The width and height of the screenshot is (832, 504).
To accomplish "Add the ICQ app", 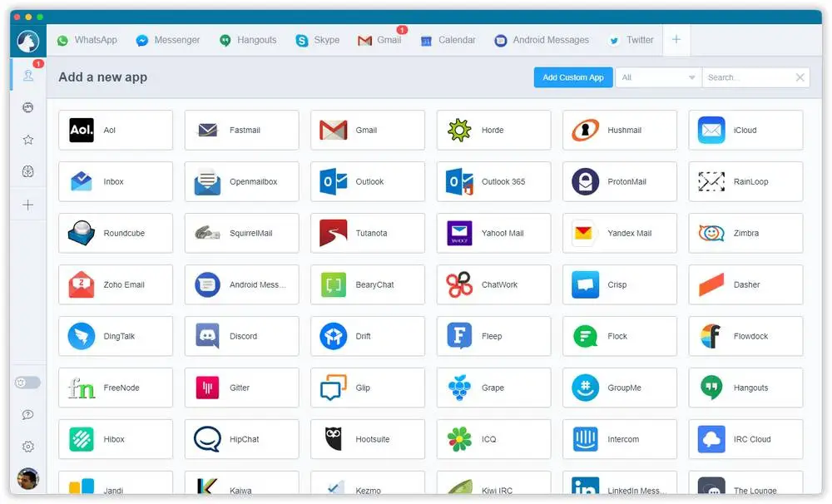I will tap(493, 439).
